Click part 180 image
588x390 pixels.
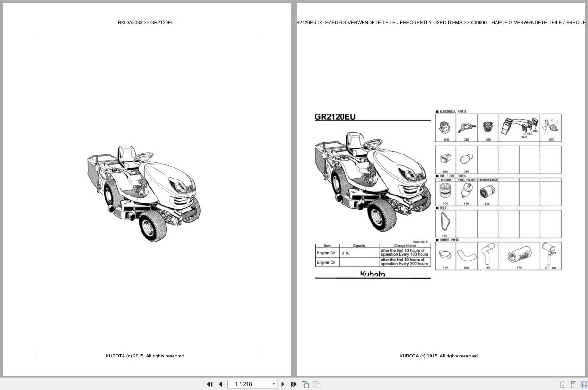point(550,255)
